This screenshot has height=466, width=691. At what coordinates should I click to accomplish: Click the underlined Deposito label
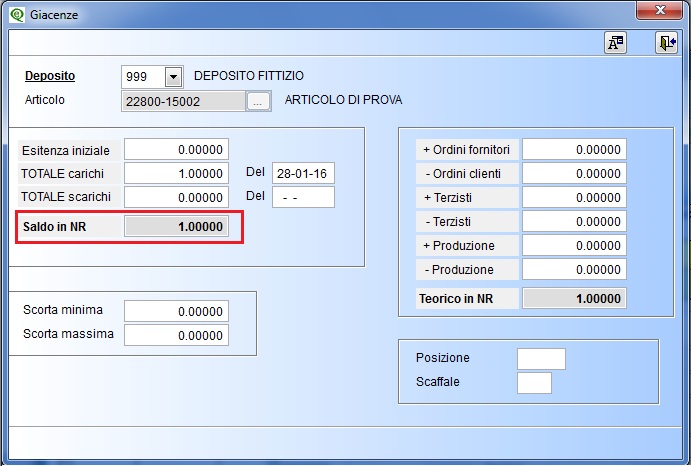point(50,76)
